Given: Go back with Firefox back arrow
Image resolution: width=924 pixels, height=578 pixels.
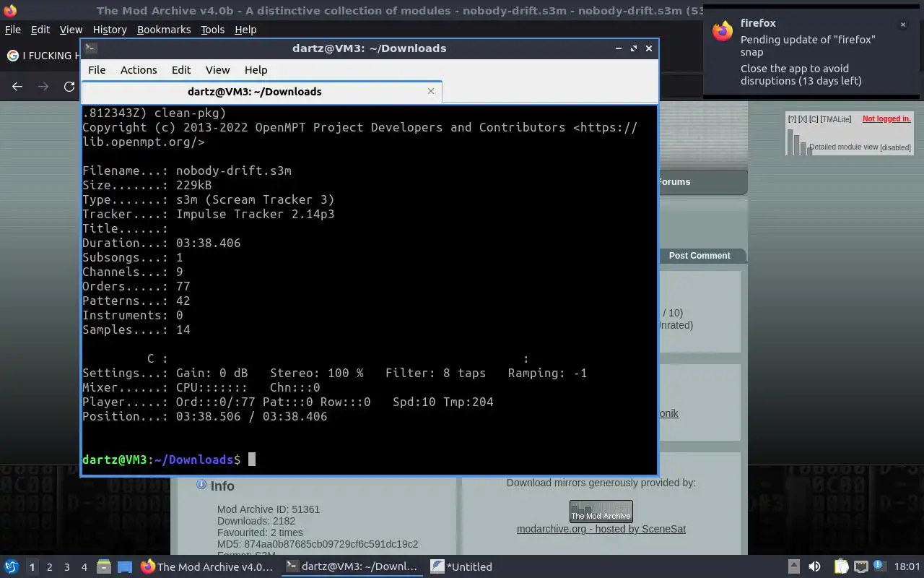Looking at the screenshot, I should coord(17,87).
